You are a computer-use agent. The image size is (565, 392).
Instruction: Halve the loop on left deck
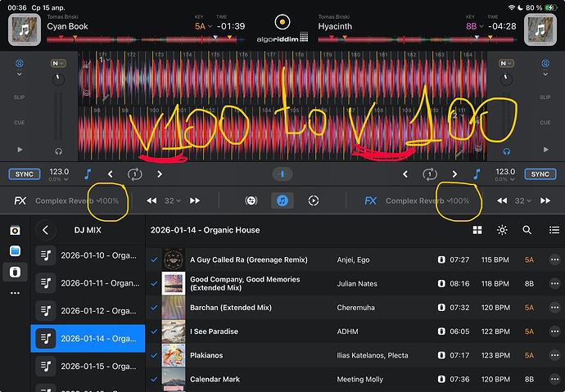(111, 174)
